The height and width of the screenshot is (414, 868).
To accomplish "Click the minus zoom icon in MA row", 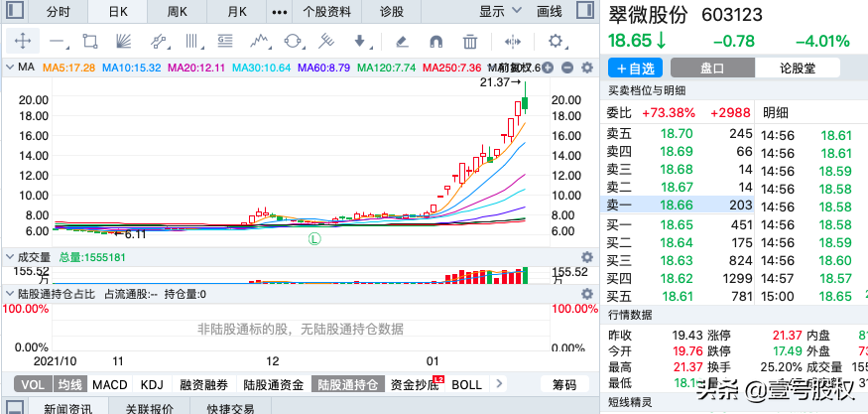I will coord(566,68).
